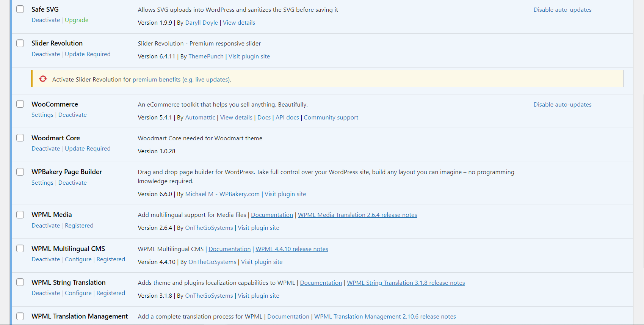Click Registered under WPML Media
Screen dimensions: 644x325
pos(79,226)
